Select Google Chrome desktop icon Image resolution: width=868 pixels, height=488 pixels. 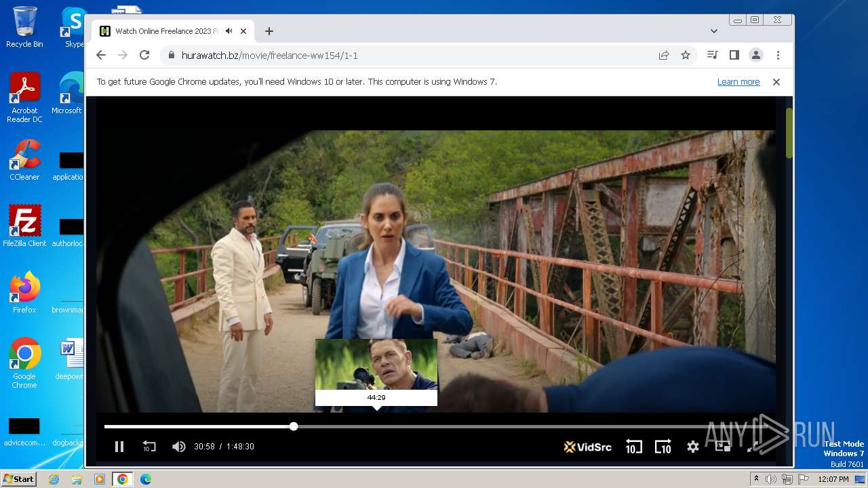click(24, 363)
